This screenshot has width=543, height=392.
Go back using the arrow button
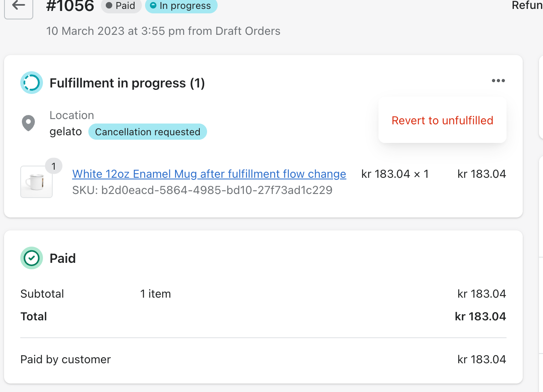click(x=19, y=7)
